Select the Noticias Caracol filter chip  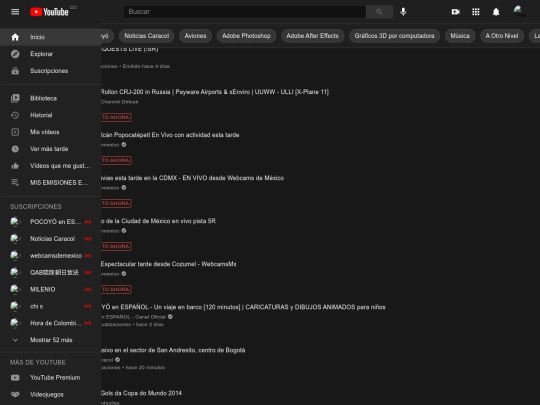[x=147, y=36]
